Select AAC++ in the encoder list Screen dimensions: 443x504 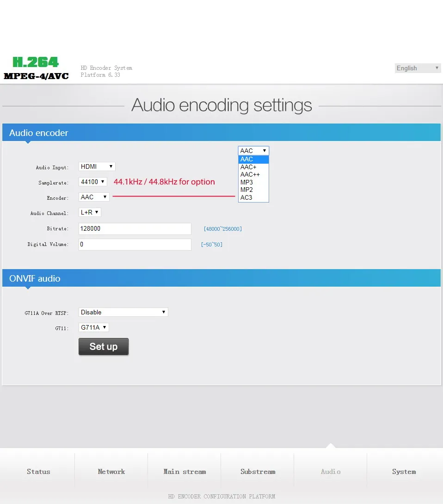tap(253, 174)
